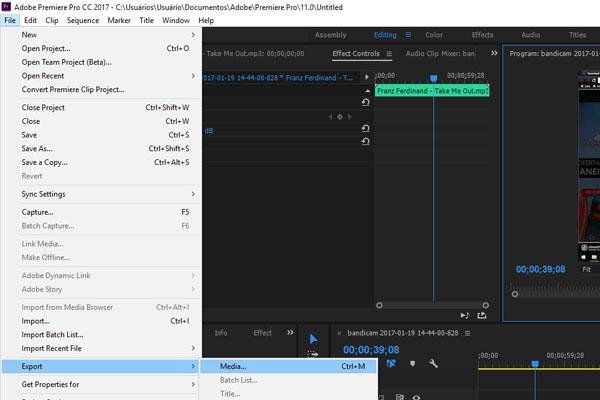The height and width of the screenshot is (400, 600).
Task: Expand the Open Recent submenu
Action: click(x=101, y=76)
